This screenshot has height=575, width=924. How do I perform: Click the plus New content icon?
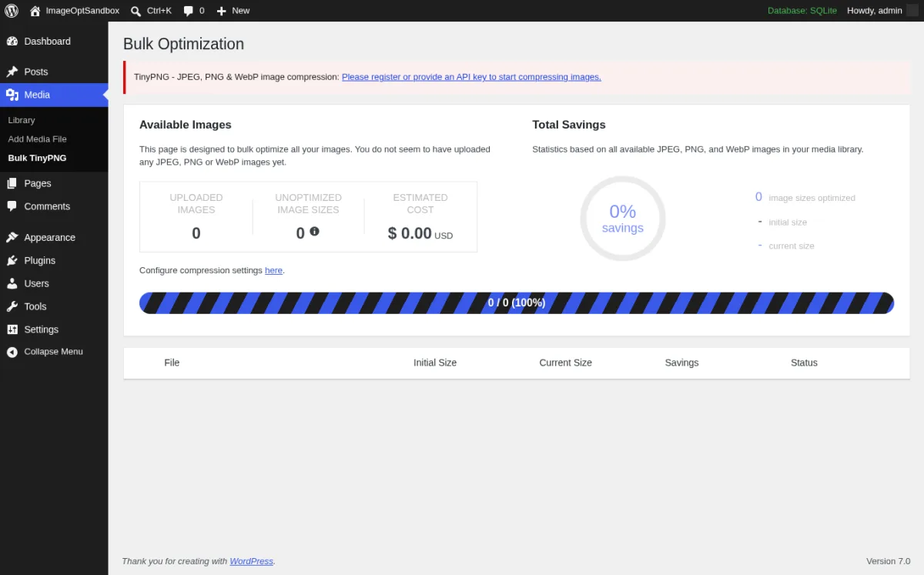[221, 11]
